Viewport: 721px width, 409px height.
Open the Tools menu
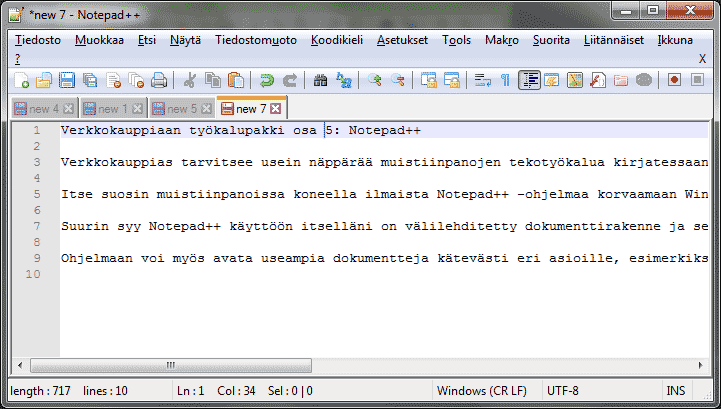point(456,40)
